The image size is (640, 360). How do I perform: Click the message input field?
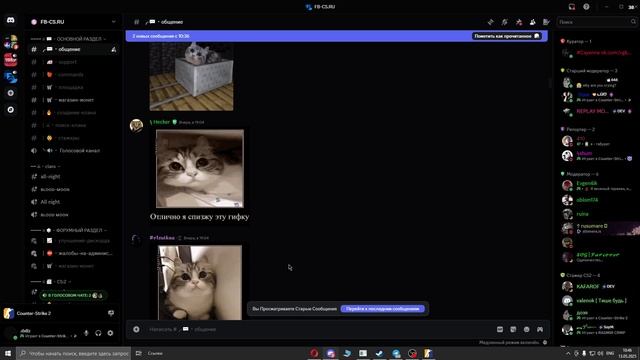click(318, 329)
